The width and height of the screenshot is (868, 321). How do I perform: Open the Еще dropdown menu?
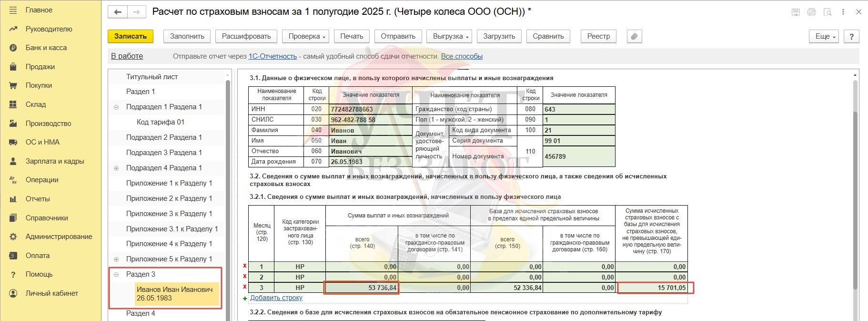pos(824,36)
